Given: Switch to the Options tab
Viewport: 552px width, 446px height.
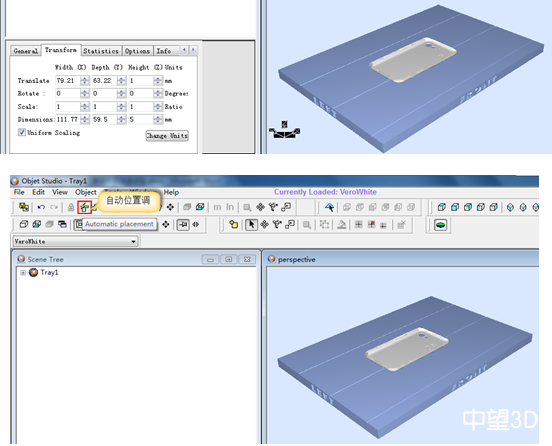Looking at the screenshot, I should point(137,51).
